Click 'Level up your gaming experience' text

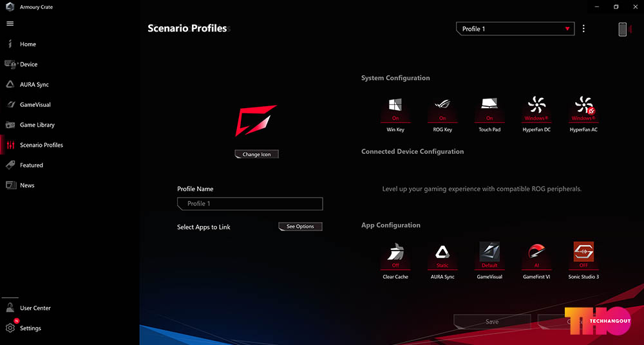(x=482, y=189)
